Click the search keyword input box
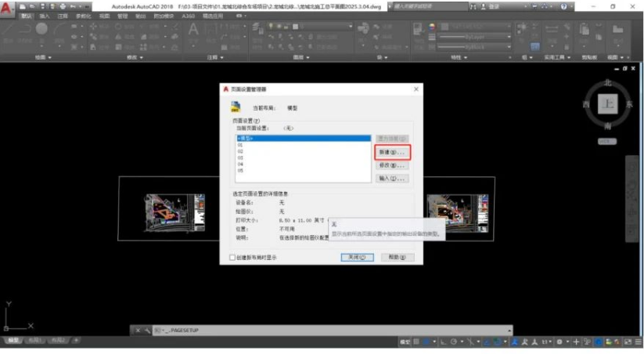 tap(430, 6)
